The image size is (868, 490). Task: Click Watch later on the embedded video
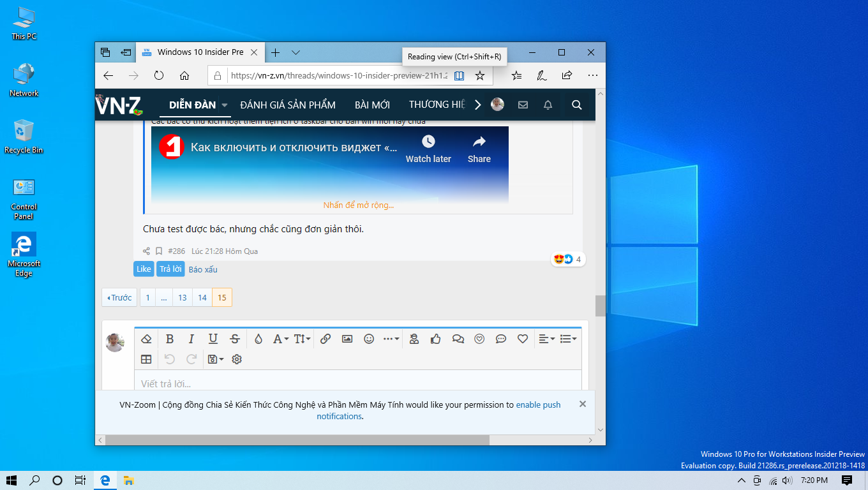tap(428, 149)
